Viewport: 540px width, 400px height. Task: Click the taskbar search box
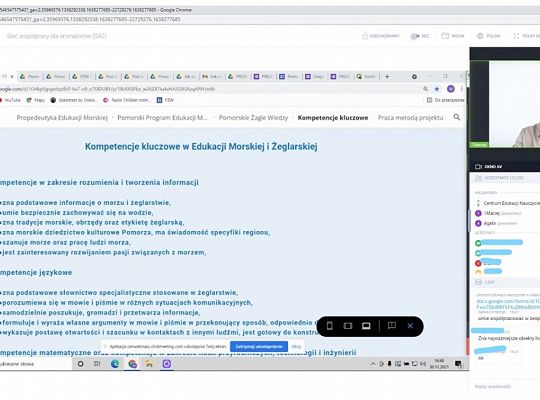coord(36,364)
